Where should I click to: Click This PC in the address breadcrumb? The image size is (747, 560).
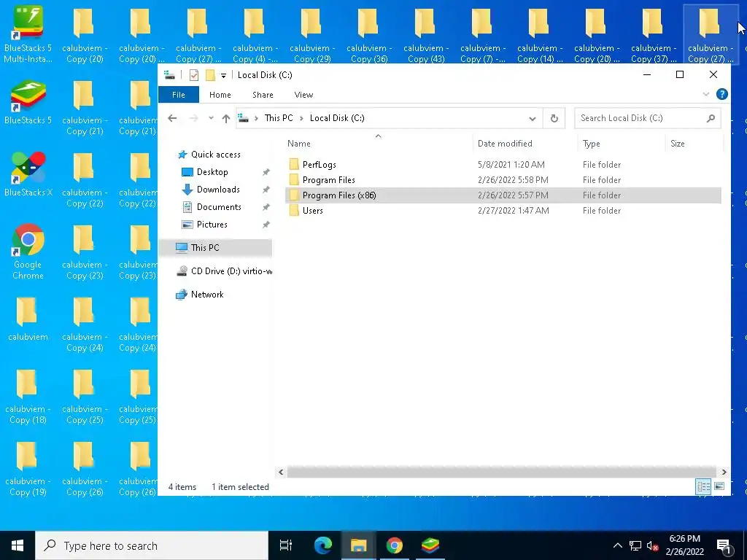tap(279, 118)
